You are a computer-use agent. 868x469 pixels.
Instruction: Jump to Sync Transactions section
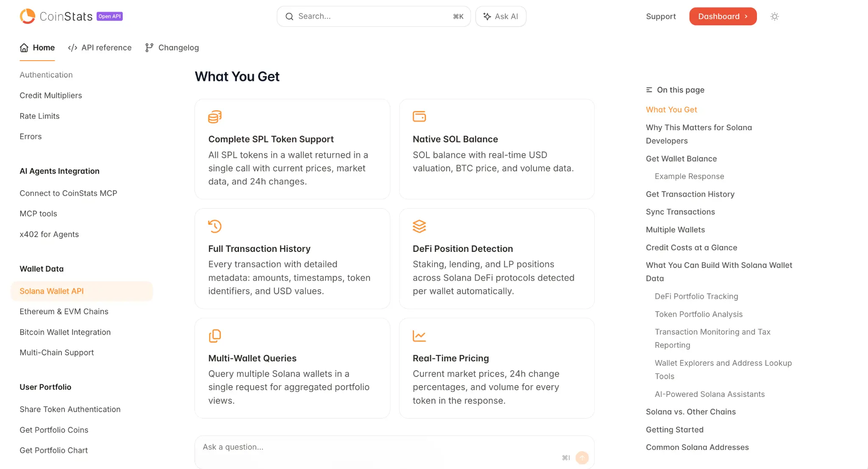680,212
